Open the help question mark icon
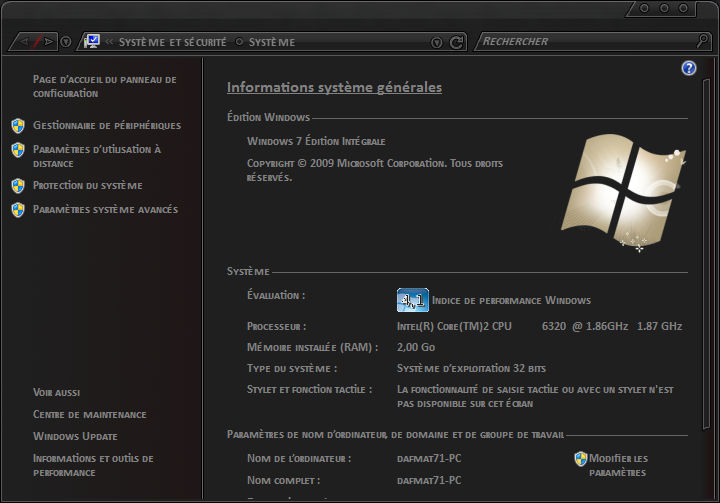Viewport: 720px width, 503px height. [688, 68]
